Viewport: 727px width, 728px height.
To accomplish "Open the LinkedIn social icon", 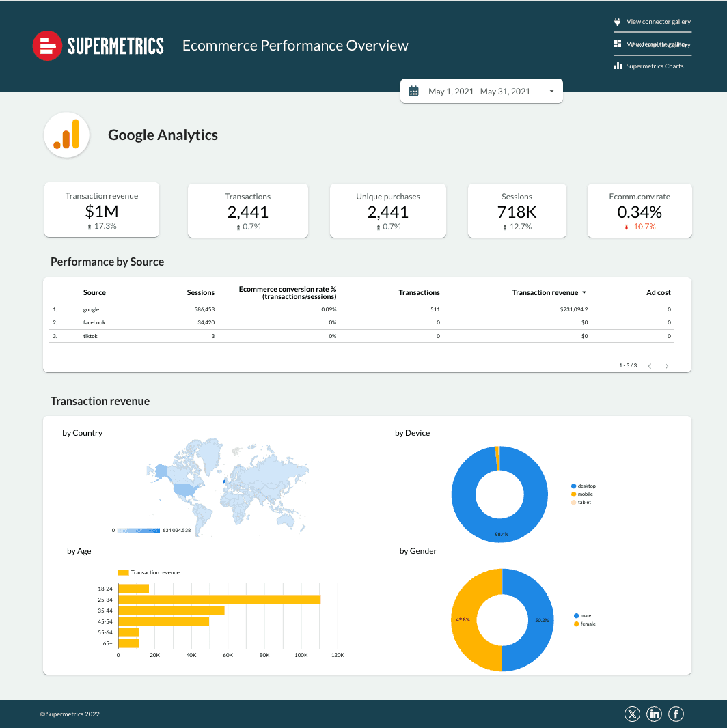I will point(655,714).
